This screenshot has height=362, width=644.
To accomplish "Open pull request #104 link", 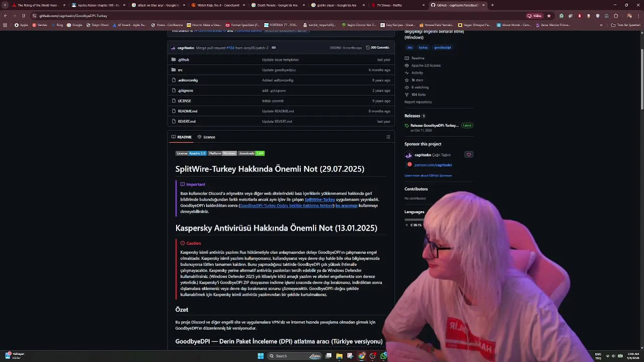I will (x=230, y=48).
